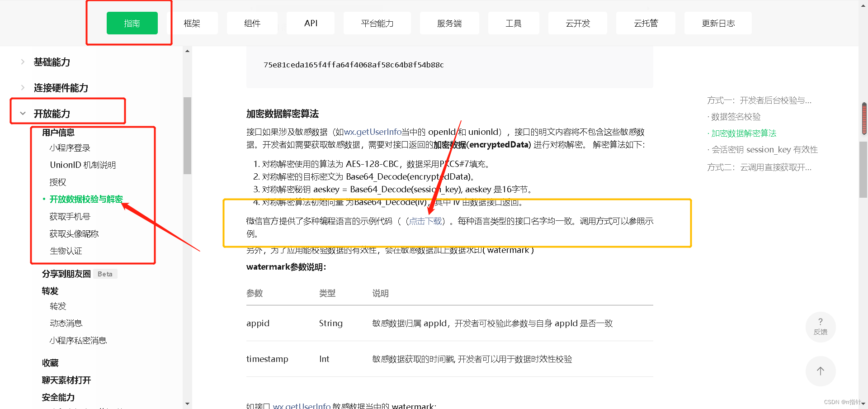868x409 pixels.
Task: Open 收藏 in the sidebar
Action: [x=50, y=363]
